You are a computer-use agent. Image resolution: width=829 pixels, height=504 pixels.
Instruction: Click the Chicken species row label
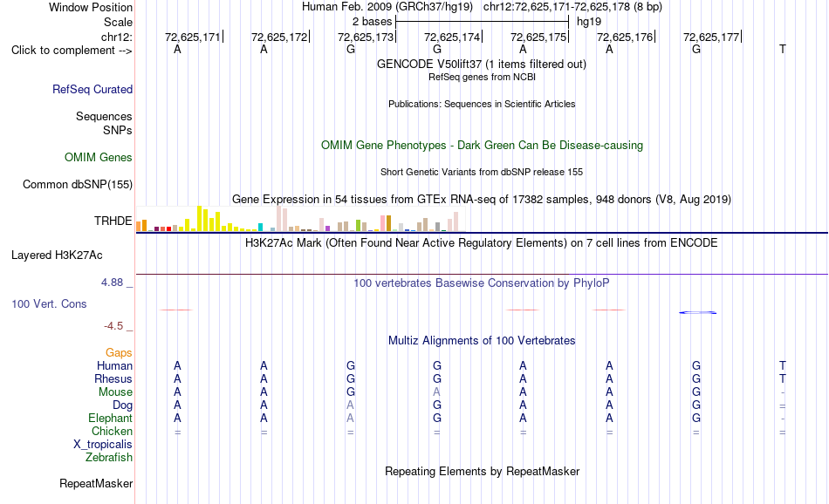[x=112, y=431]
